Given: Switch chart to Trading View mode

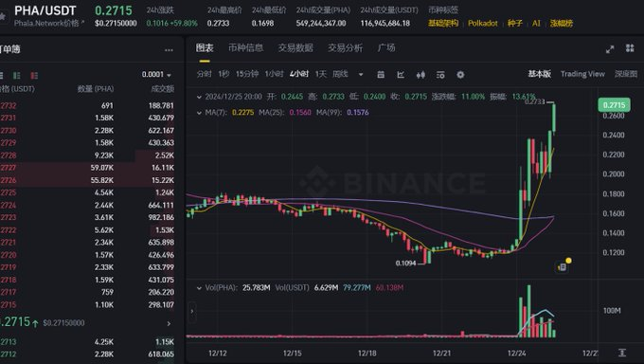Looking at the screenshot, I should pos(582,74).
